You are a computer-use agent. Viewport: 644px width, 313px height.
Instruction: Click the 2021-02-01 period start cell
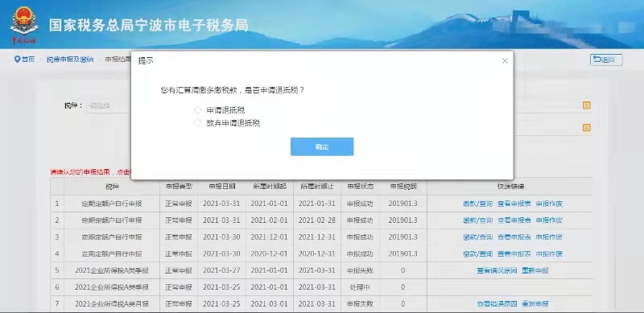pos(270,220)
